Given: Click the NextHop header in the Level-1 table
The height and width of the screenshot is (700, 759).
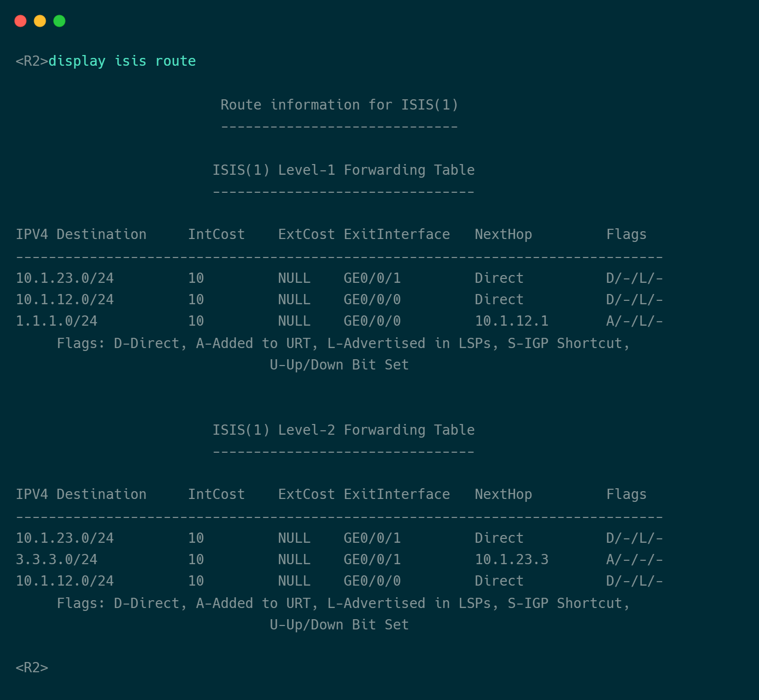Looking at the screenshot, I should tap(503, 235).
